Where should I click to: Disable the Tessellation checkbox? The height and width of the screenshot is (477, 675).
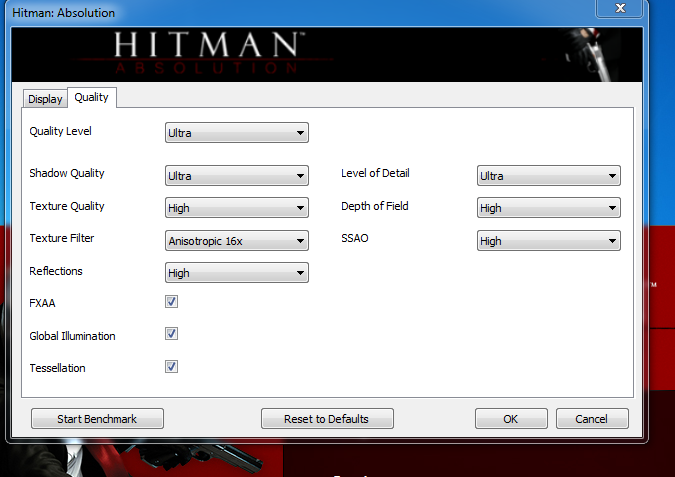pos(171,366)
